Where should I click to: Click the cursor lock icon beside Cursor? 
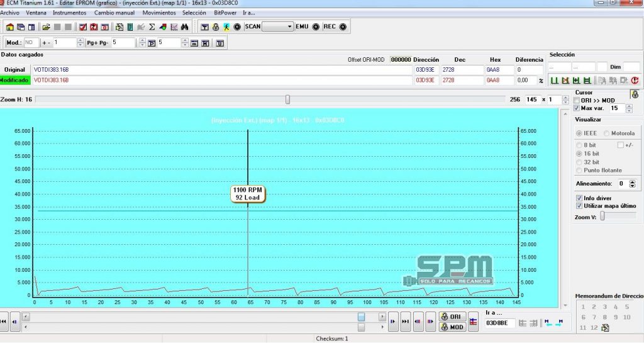coord(635,94)
